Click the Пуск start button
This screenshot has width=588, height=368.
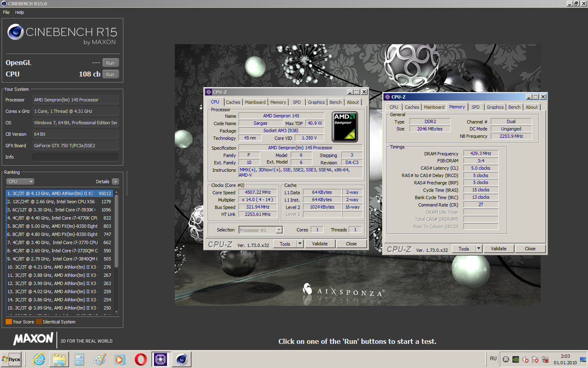(11, 359)
